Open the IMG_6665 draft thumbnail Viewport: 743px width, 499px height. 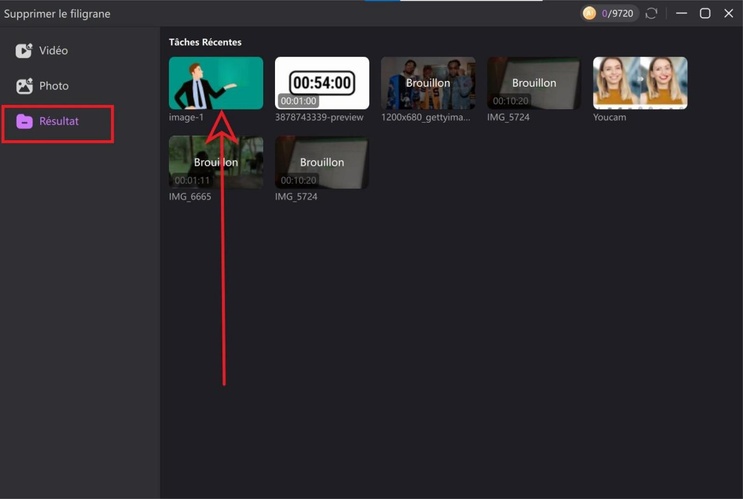[x=216, y=162]
